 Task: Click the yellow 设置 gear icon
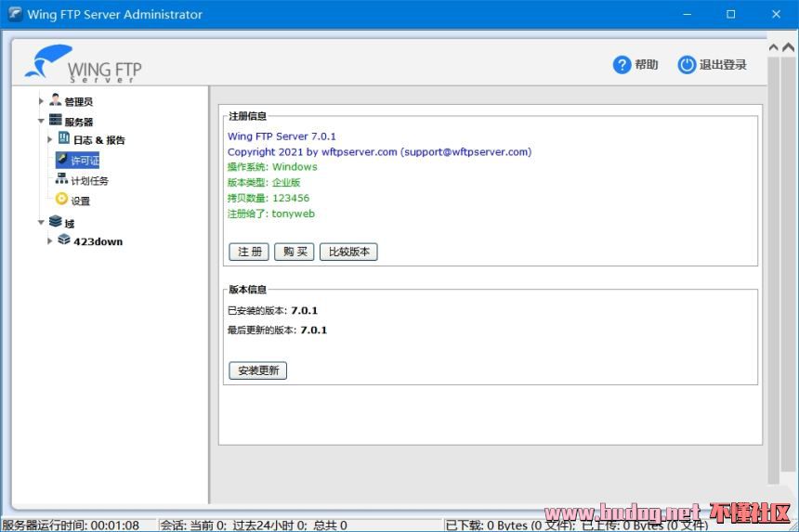click(x=61, y=199)
